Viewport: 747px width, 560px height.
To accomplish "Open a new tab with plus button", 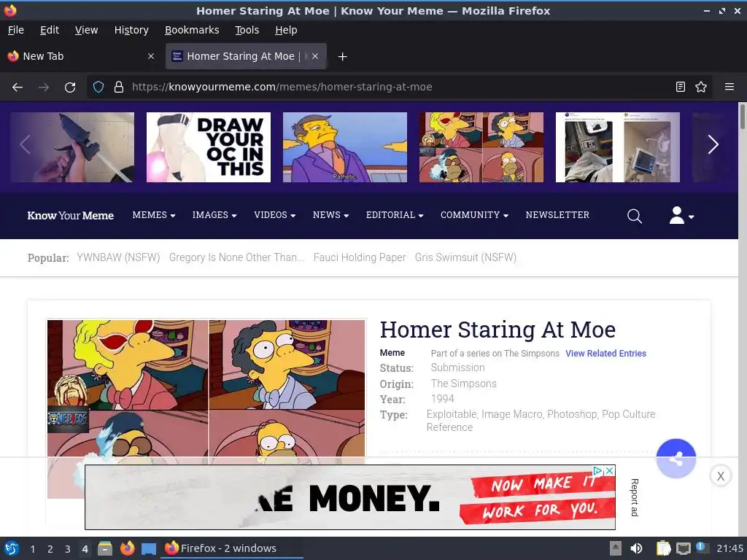I will click(342, 57).
